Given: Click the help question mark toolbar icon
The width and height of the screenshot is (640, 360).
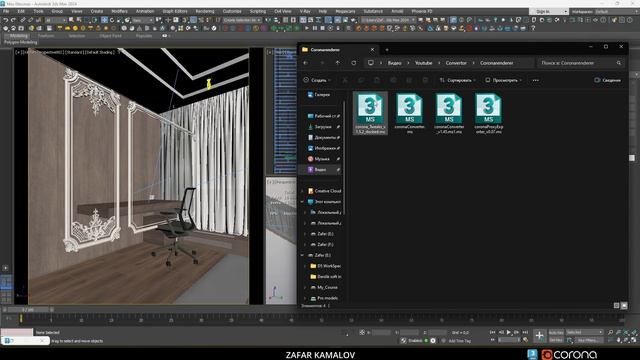Looking at the screenshot, I should click(x=533, y=28).
